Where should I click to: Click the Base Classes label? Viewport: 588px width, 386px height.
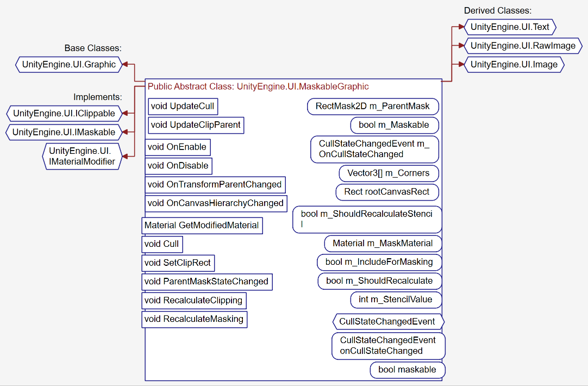point(93,48)
